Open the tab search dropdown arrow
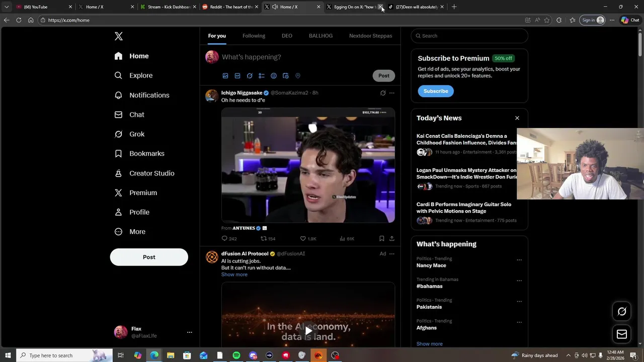 [x=6, y=7]
